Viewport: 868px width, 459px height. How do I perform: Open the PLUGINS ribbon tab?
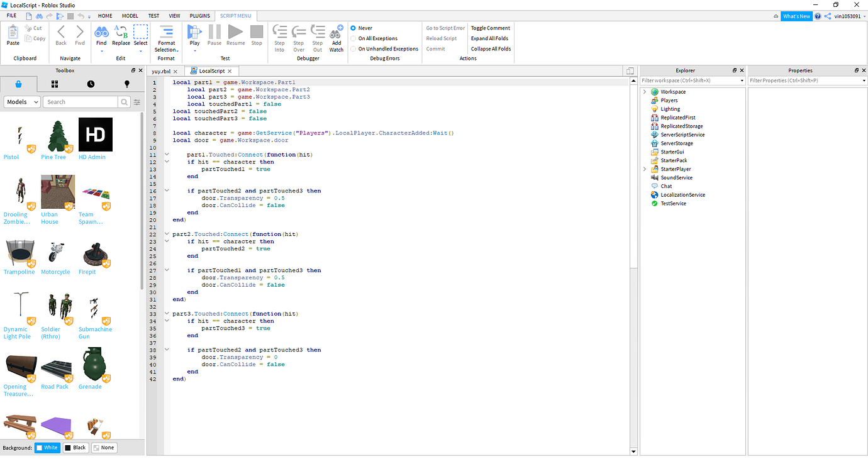(199, 16)
